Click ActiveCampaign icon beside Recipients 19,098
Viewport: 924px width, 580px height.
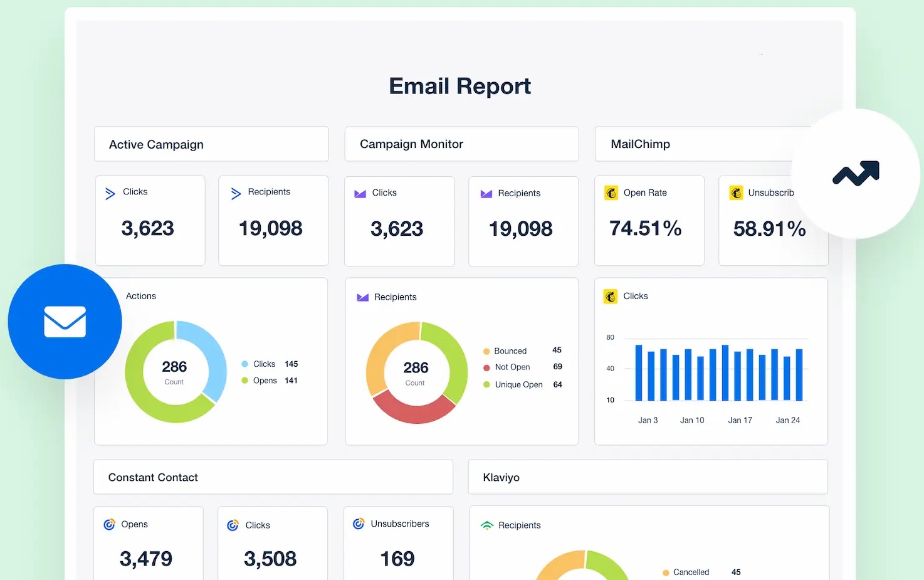[236, 194]
